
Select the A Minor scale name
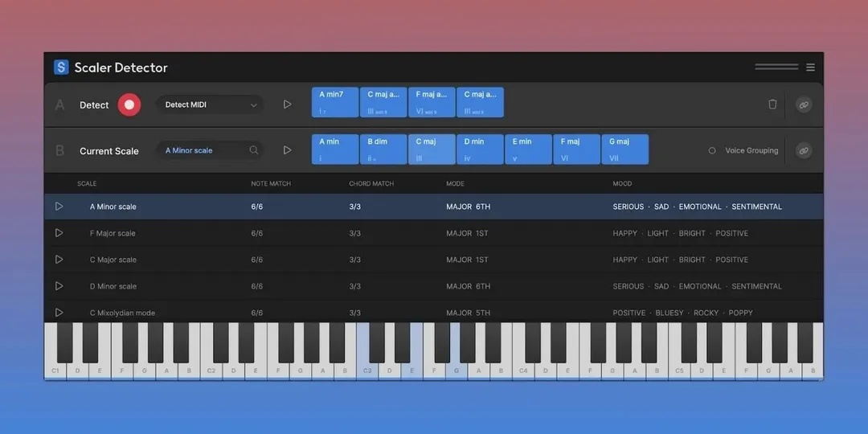(113, 207)
